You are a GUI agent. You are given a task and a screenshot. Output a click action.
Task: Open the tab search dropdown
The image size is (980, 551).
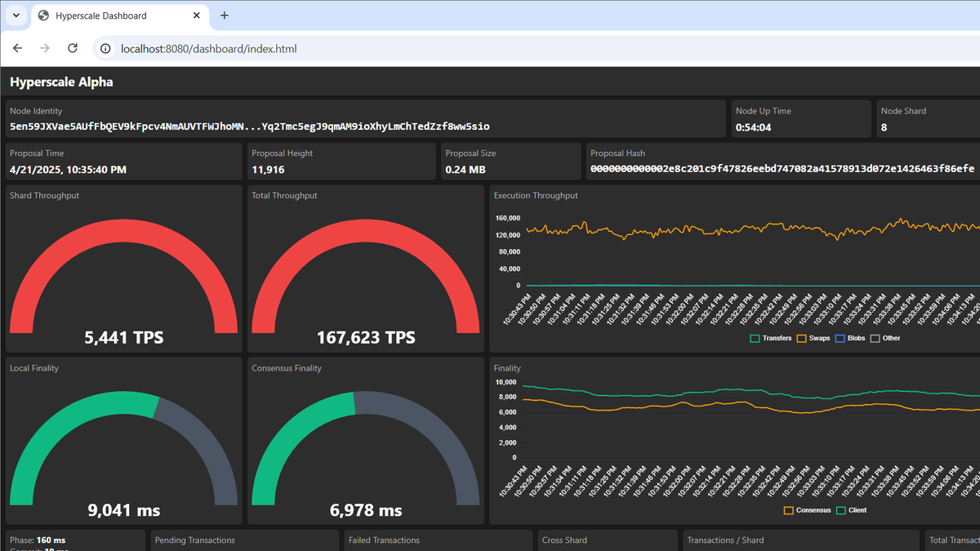pos(16,16)
